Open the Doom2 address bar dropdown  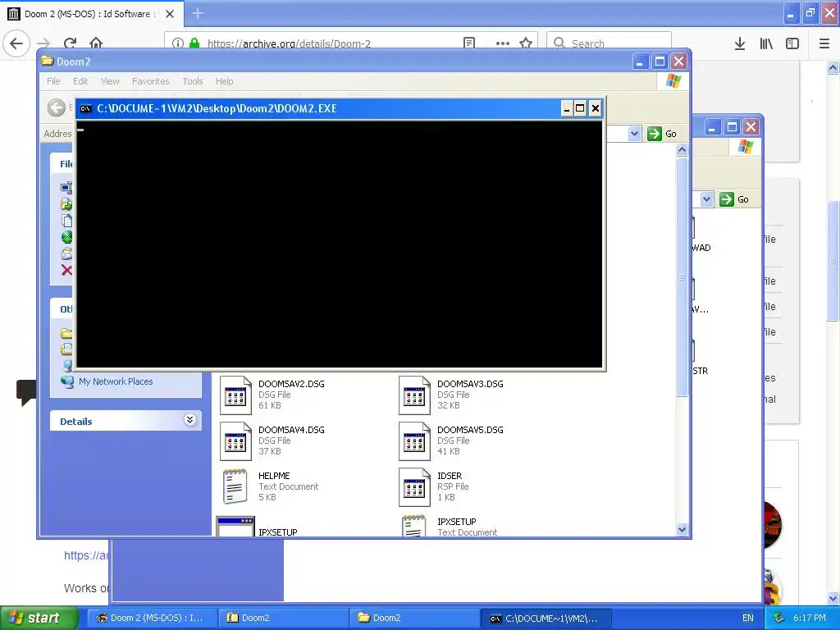[634, 134]
